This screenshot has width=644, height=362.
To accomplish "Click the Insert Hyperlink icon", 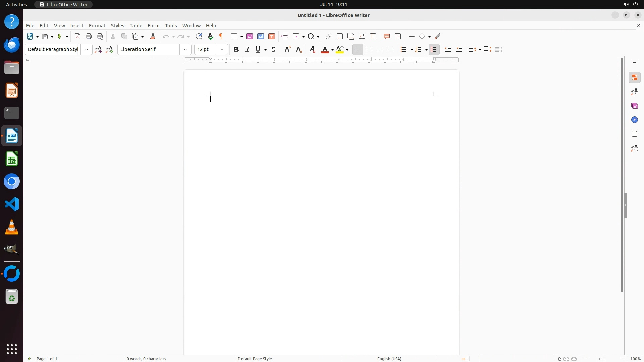I will (329, 36).
